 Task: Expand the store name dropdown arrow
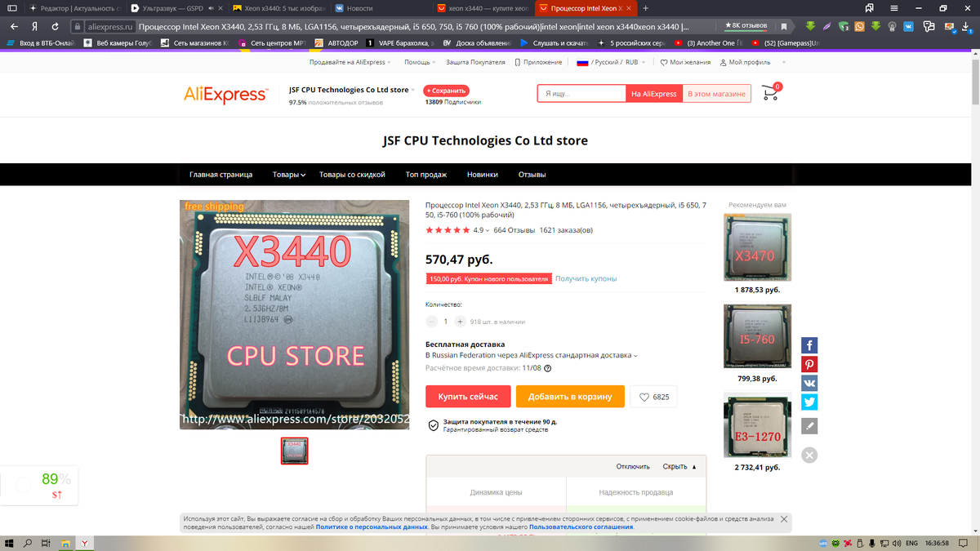point(412,90)
